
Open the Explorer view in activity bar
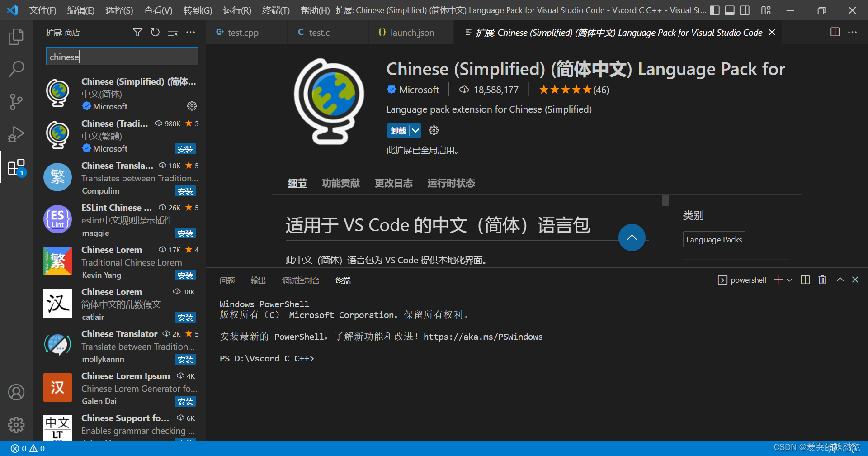coord(16,37)
